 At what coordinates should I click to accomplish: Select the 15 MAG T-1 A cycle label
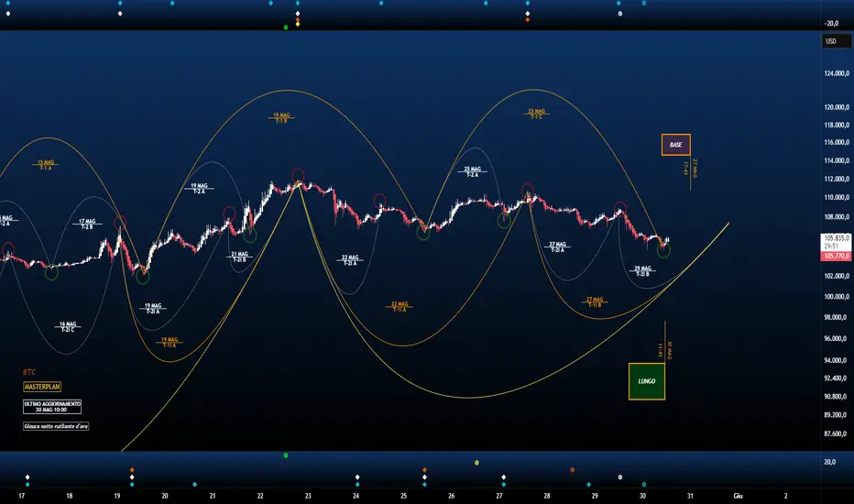click(46, 165)
